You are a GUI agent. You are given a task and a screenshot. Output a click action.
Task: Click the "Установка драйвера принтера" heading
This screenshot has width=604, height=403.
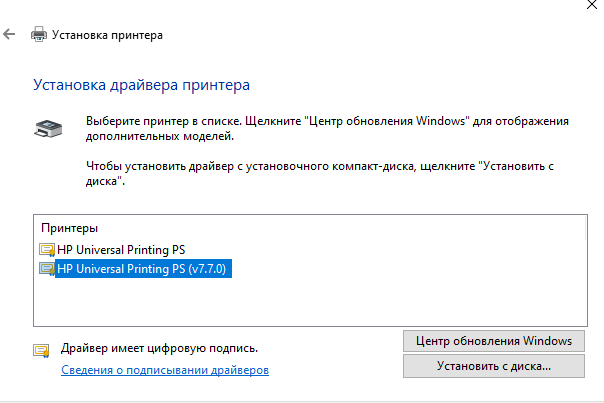point(141,85)
